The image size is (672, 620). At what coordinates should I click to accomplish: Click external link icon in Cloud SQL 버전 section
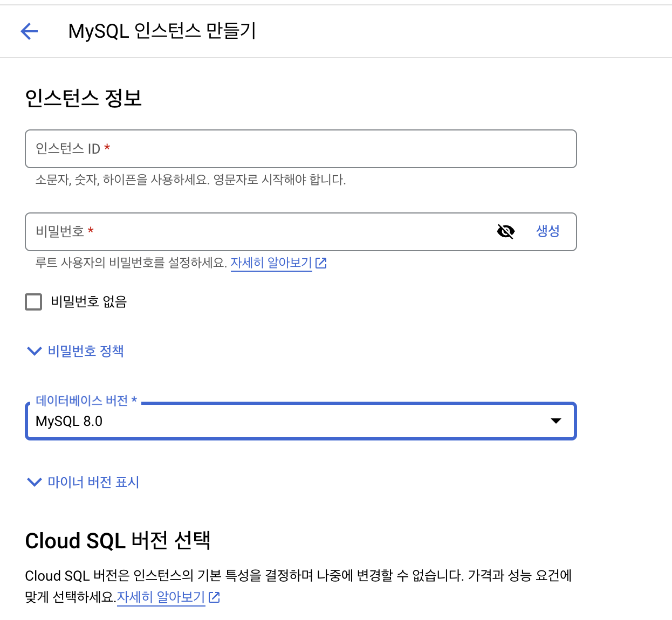pos(214,597)
